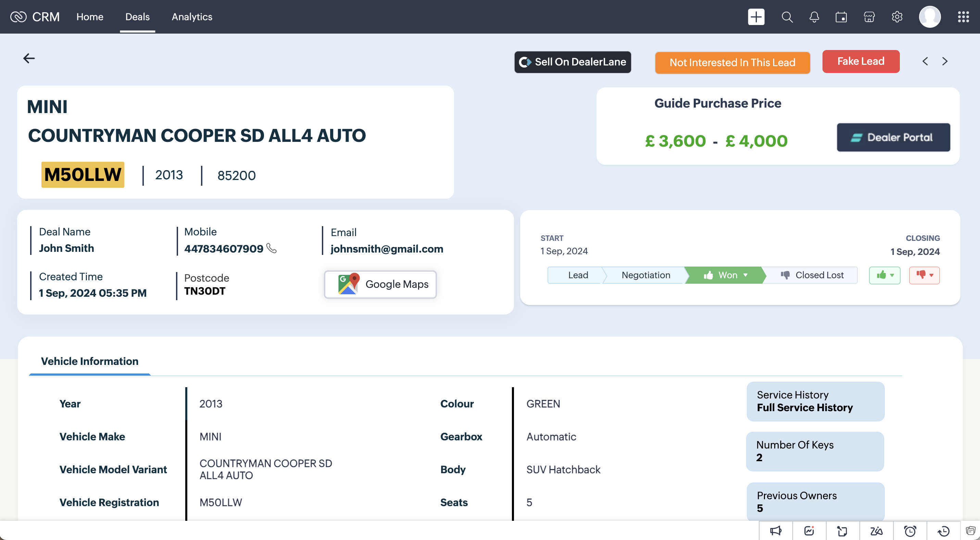Click the Sell On DealerLane button

[x=573, y=62]
